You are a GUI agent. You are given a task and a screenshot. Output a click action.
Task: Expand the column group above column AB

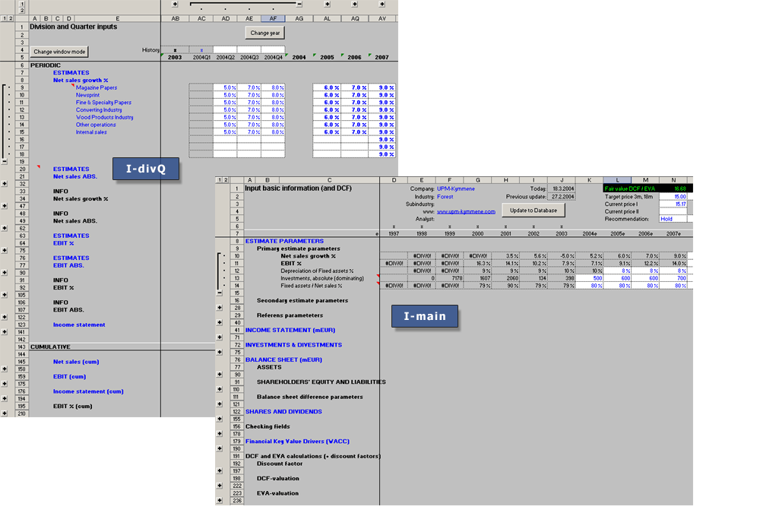coord(176,5)
